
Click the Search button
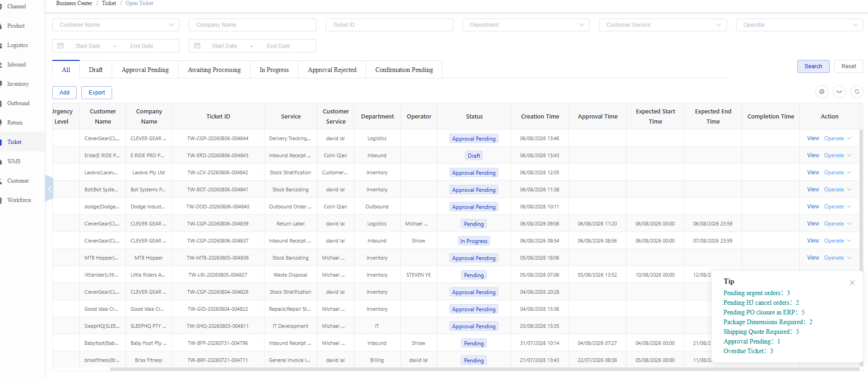click(x=813, y=66)
